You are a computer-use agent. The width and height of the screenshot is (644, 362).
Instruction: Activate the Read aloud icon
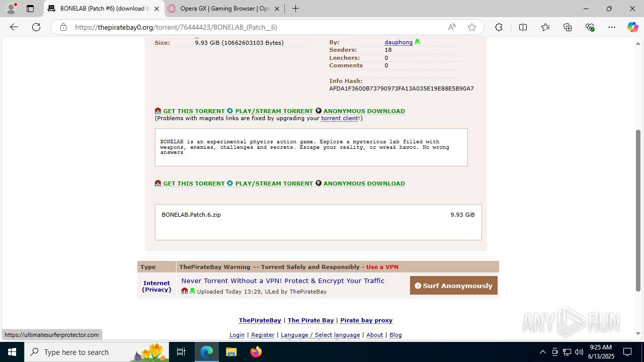[452, 27]
